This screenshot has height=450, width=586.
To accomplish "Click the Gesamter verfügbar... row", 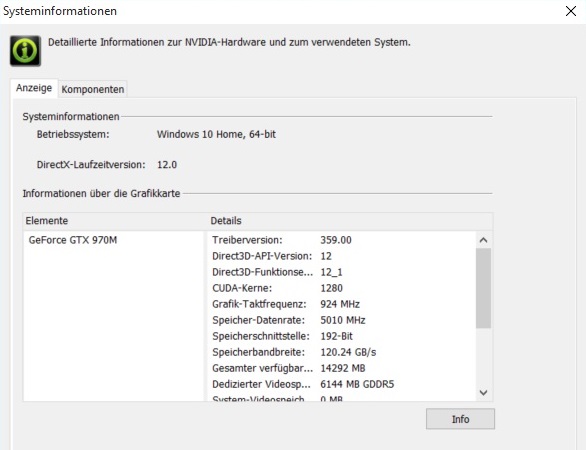I will pyautogui.click(x=342, y=368).
